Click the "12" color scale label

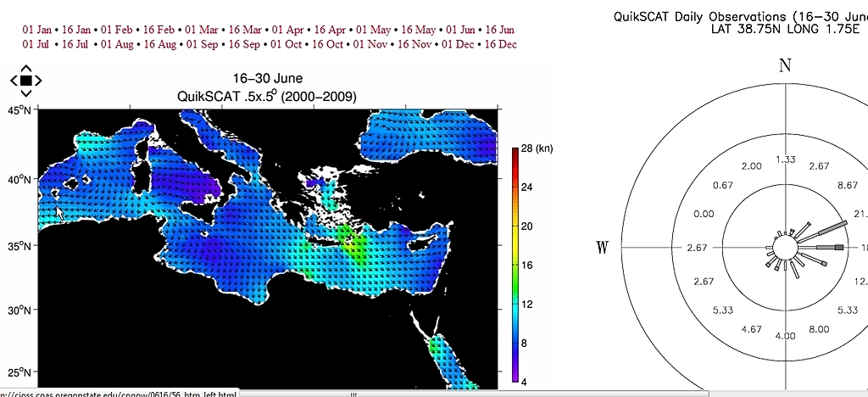pos(527,304)
